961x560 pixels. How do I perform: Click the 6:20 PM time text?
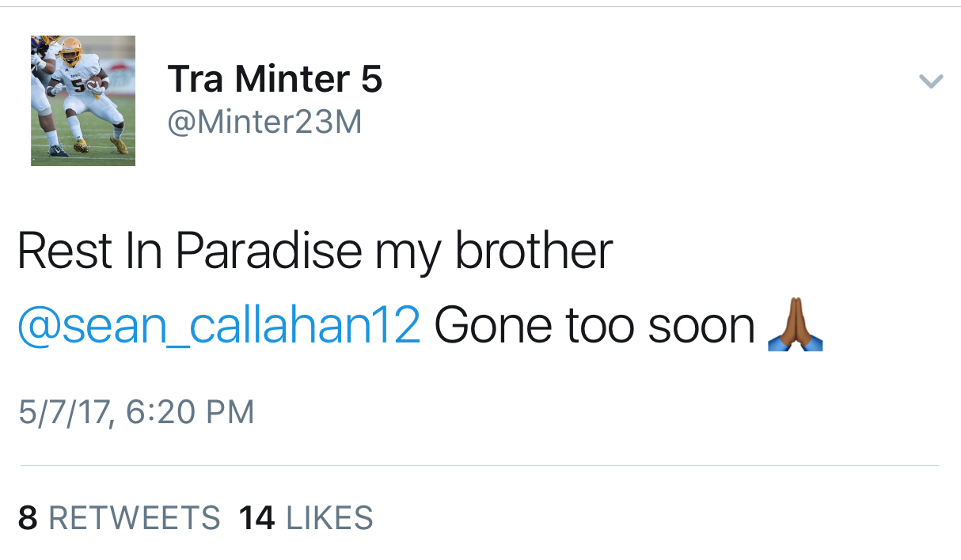pos(190,412)
